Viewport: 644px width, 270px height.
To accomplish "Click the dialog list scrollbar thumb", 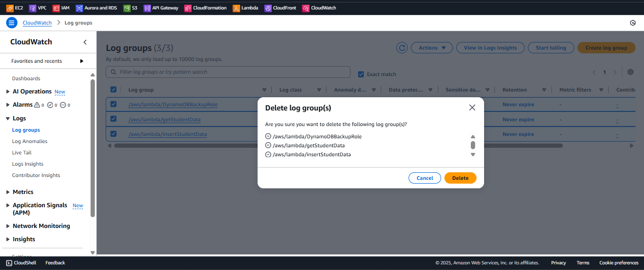I will click(473, 145).
